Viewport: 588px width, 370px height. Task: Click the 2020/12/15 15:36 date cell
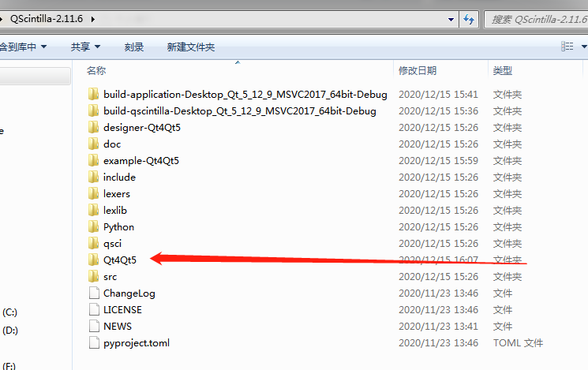tap(438, 111)
